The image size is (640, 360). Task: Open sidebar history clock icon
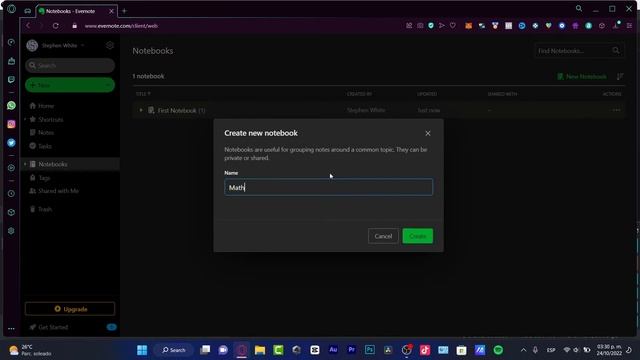(x=11, y=194)
